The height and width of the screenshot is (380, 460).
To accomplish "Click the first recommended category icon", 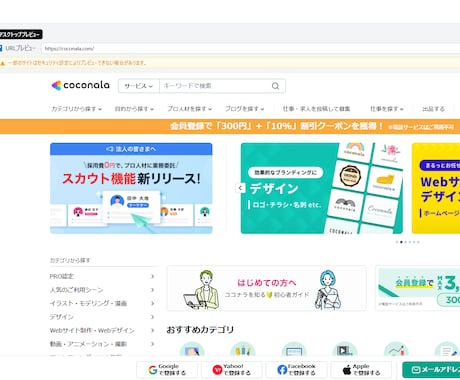I will (192, 349).
